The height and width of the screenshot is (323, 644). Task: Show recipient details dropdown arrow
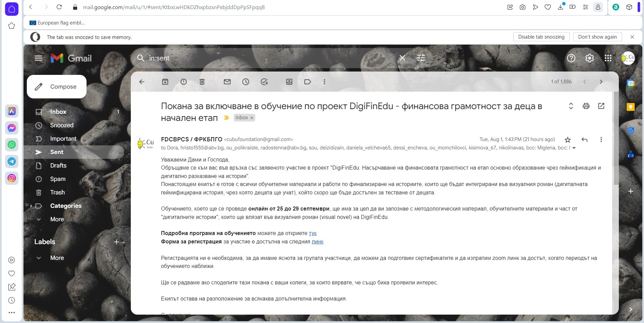click(x=574, y=148)
